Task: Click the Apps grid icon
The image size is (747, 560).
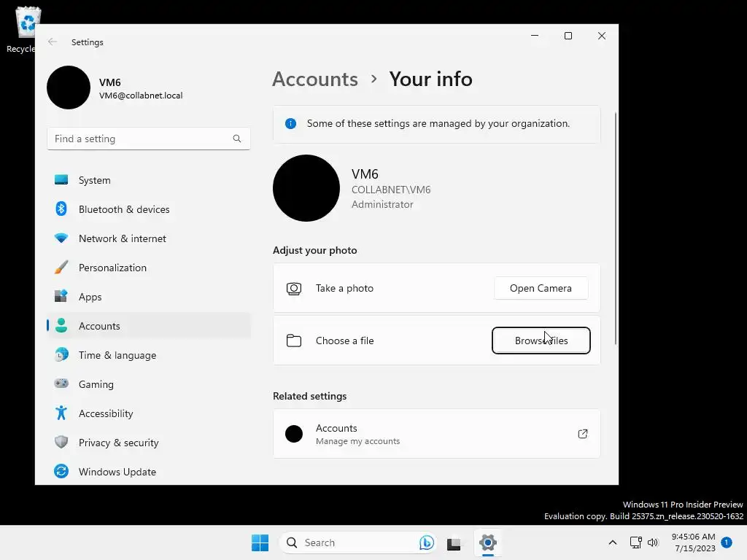Action: pyautogui.click(x=61, y=296)
